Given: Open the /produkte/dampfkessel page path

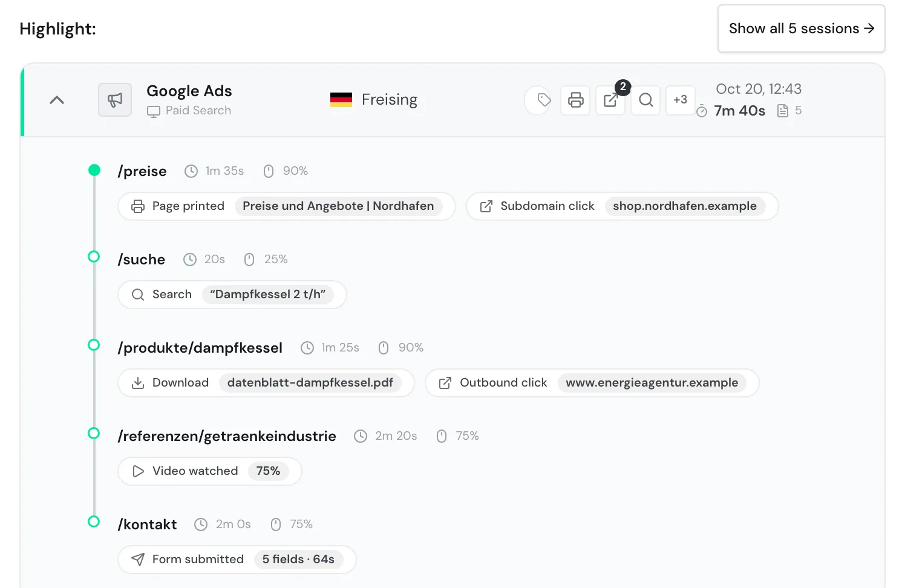Looking at the screenshot, I should (200, 348).
